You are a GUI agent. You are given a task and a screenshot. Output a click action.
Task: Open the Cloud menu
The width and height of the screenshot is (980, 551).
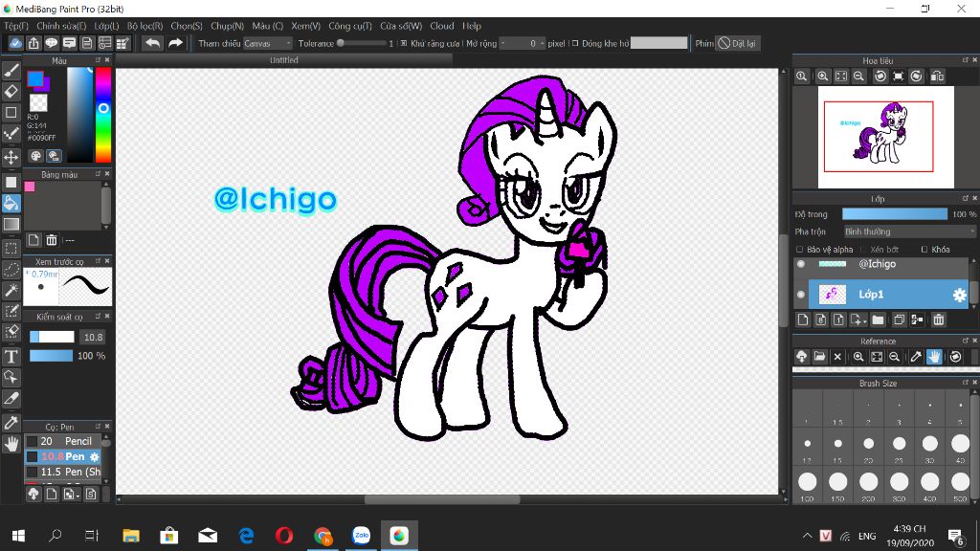click(x=442, y=26)
